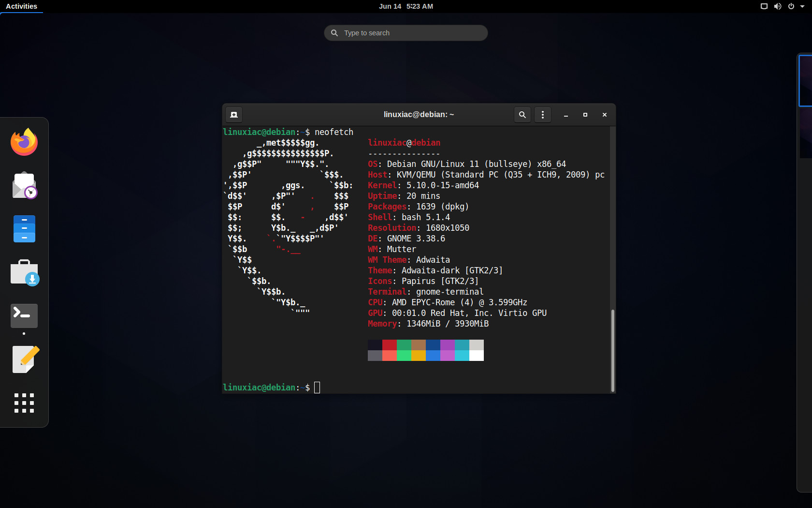The height and width of the screenshot is (508, 812).
Task: Minimize the terminal window
Action: (x=566, y=115)
